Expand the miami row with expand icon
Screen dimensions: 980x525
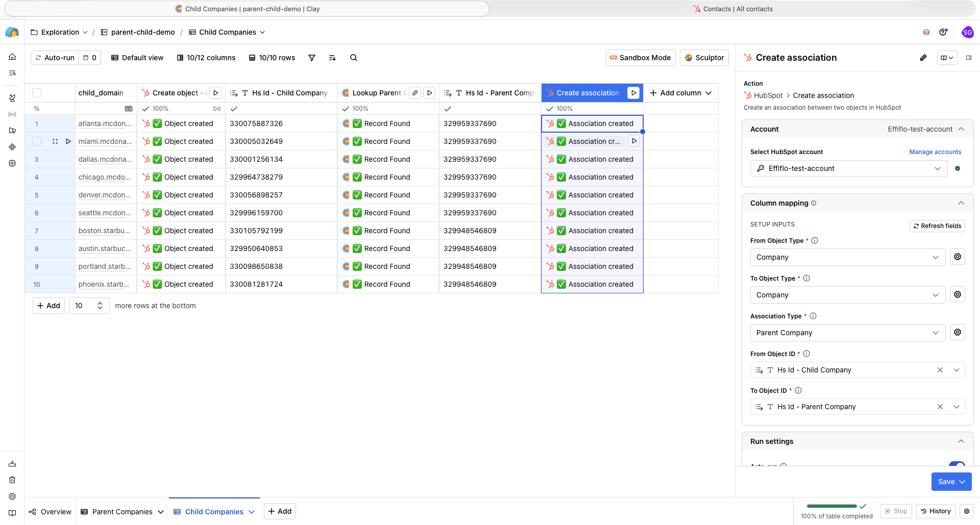(x=55, y=141)
